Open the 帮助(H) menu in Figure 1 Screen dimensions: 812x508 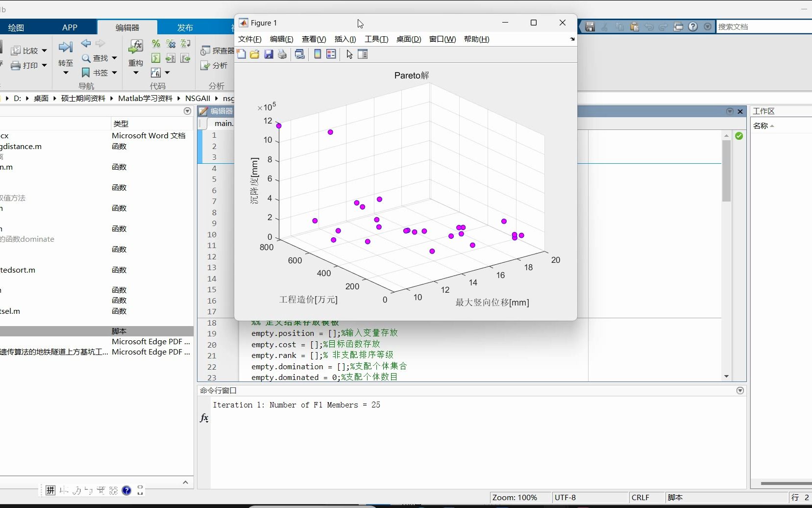(x=476, y=39)
